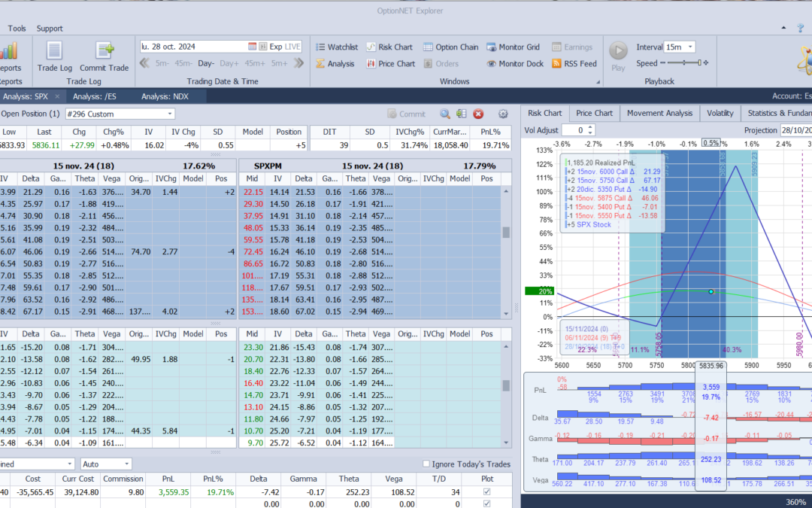Click the red delete position icon
Image resolution: width=812 pixels, height=508 pixels.
pos(478,114)
